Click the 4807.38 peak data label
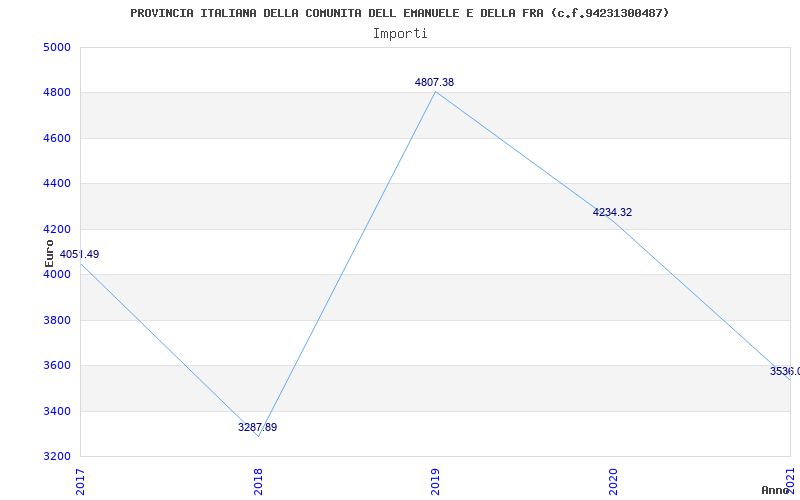 [x=434, y=82]
